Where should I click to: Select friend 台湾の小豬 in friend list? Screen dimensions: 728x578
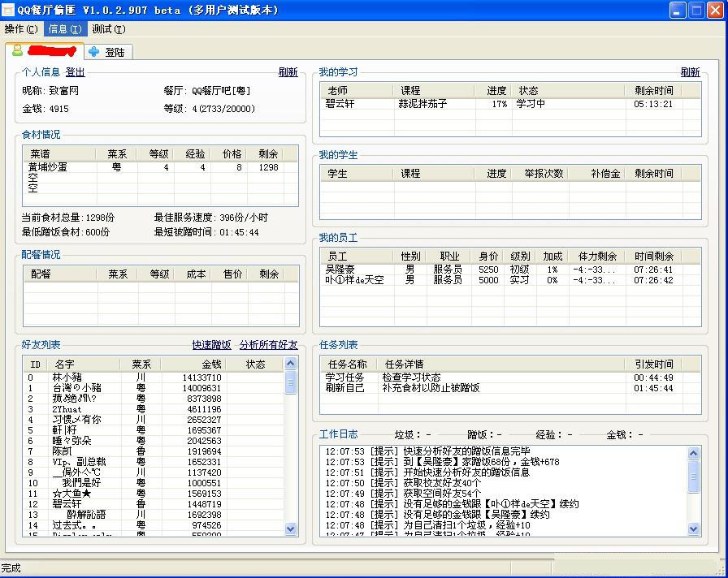(154, 388)
